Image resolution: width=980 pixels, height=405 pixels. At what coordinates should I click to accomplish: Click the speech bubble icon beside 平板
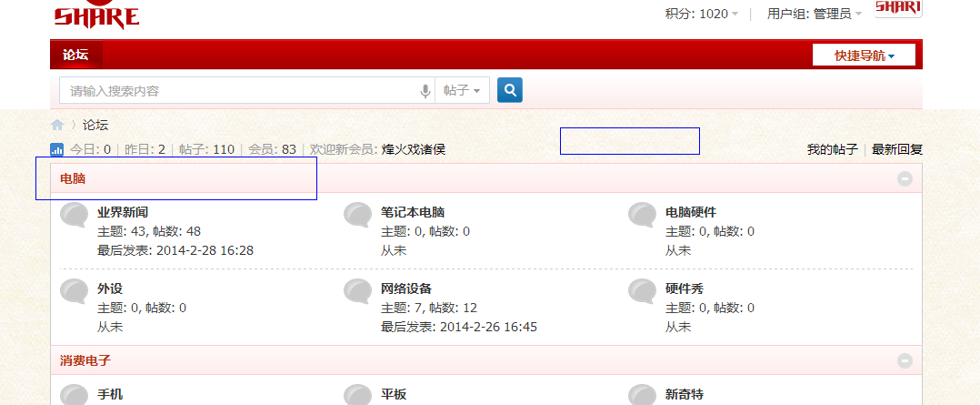pyautogui.click(x=358, y=395)
